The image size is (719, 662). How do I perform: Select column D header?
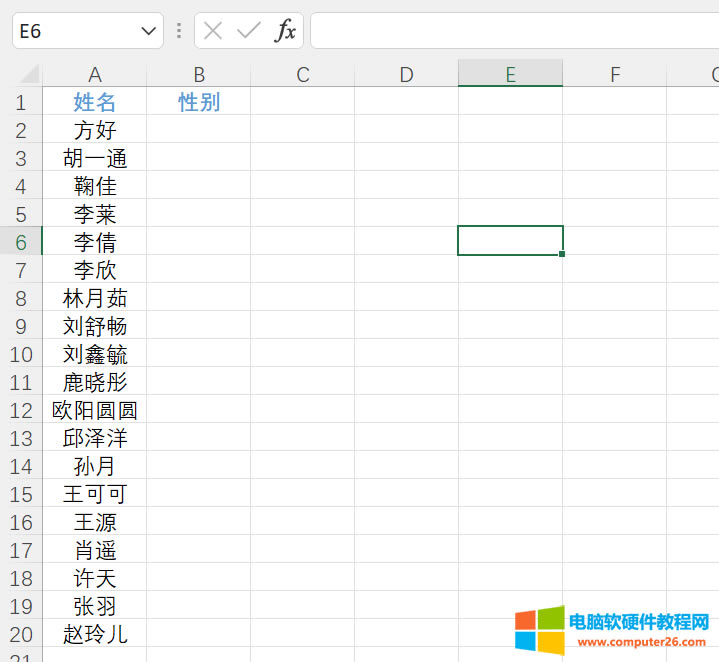point(406,75)
